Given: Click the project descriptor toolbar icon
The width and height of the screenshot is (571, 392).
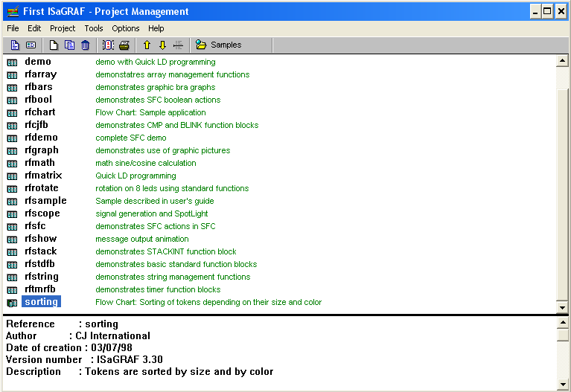Looking at the screenshot, I should click(31, 45).
